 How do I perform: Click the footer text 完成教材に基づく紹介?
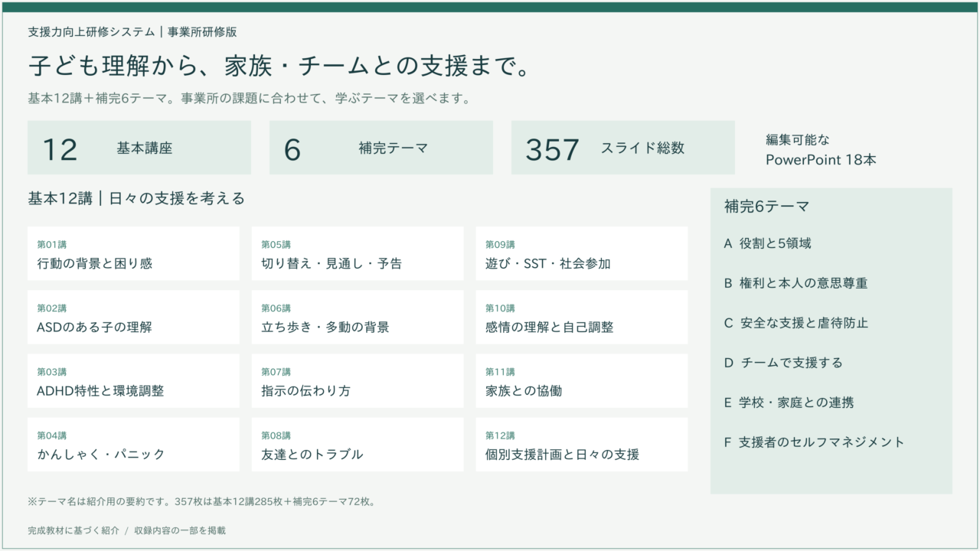click(x=73, y=530)
